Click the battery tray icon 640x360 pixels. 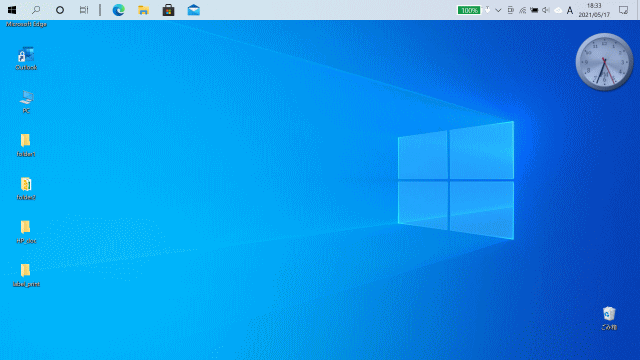pyautogui.click(x=534, y=10)
